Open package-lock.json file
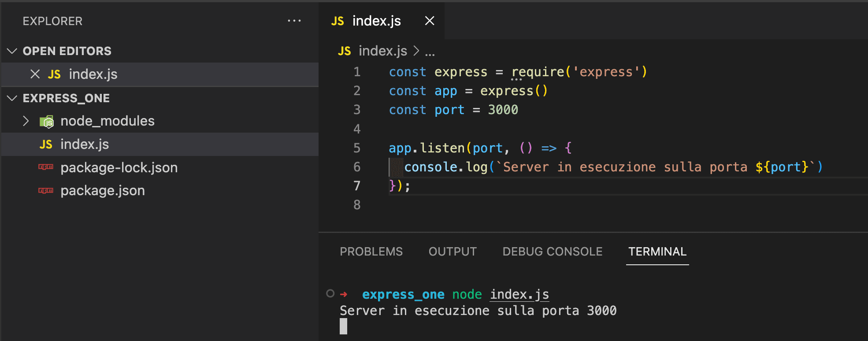This screenshot has height=341, width=868. click(160, 167)
